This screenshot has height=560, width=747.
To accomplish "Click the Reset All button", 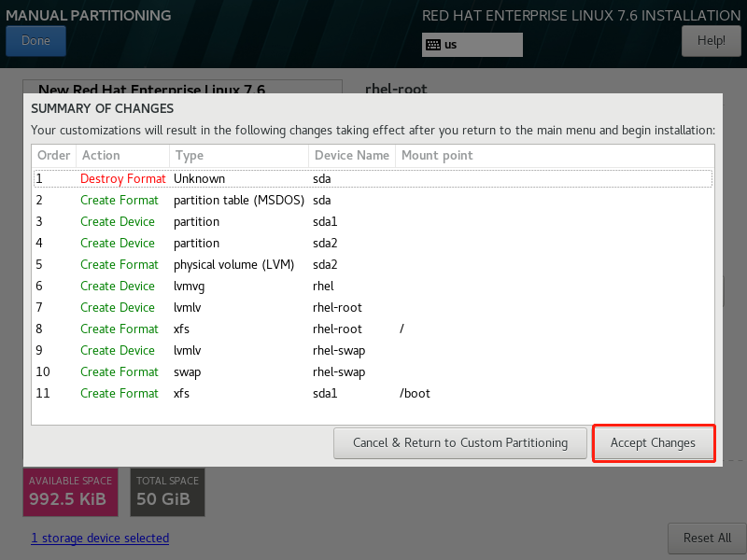I will click(x=707, y=539).
